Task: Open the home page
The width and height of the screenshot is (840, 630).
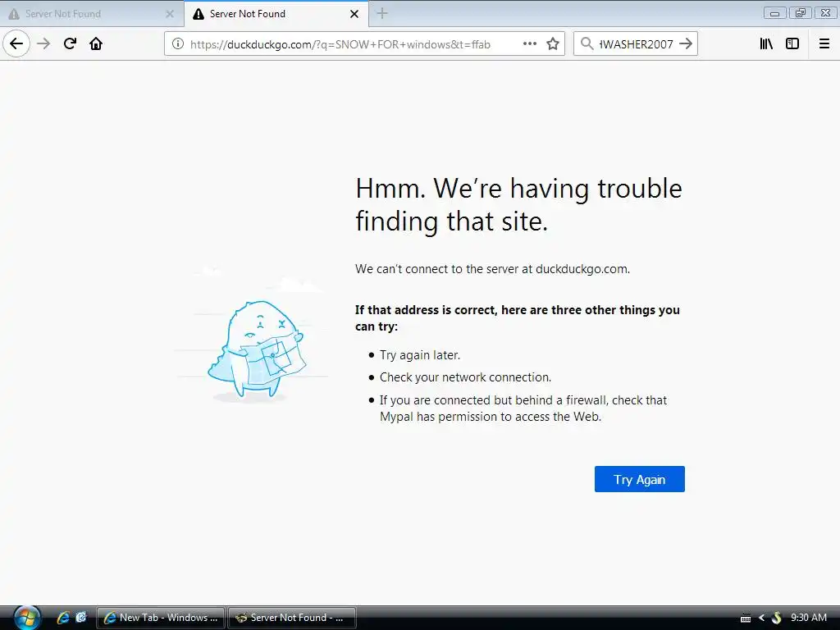Action: [x=96, y=44]
